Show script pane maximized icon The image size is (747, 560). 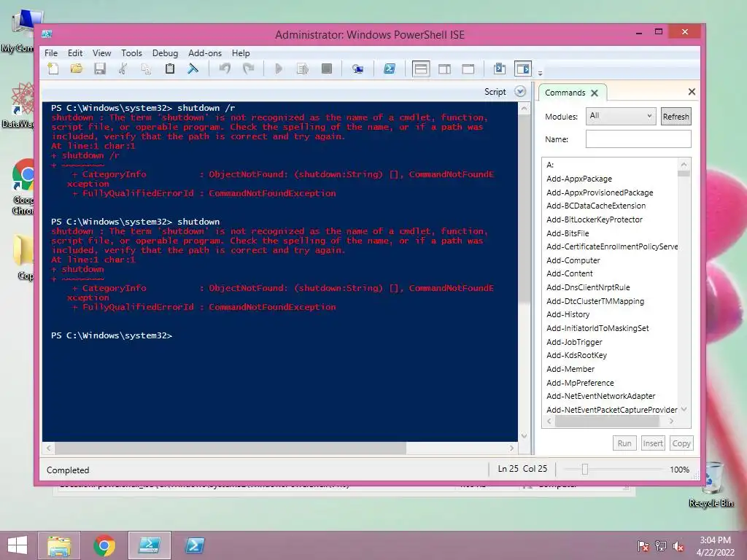[x=468, y=69]
